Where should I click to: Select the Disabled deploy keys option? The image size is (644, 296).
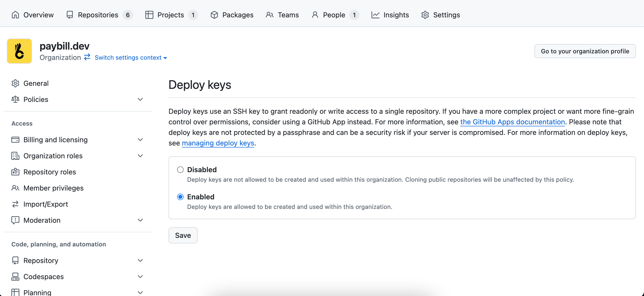[180, 170]
